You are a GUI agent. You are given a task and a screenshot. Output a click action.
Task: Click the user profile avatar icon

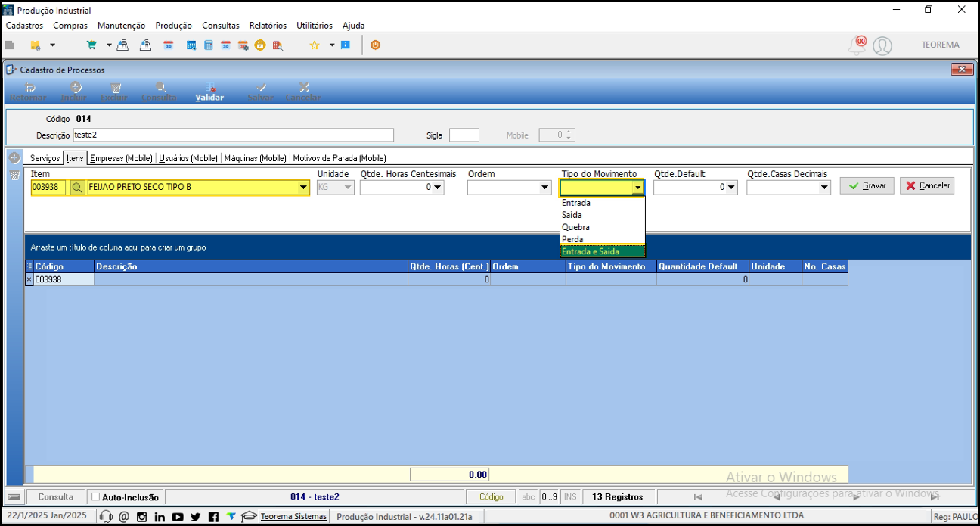[x=882, y=46]
